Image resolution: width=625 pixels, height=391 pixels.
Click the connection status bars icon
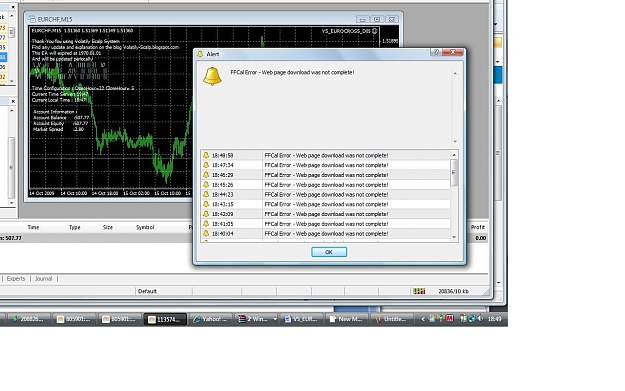[x=419, y=291]
